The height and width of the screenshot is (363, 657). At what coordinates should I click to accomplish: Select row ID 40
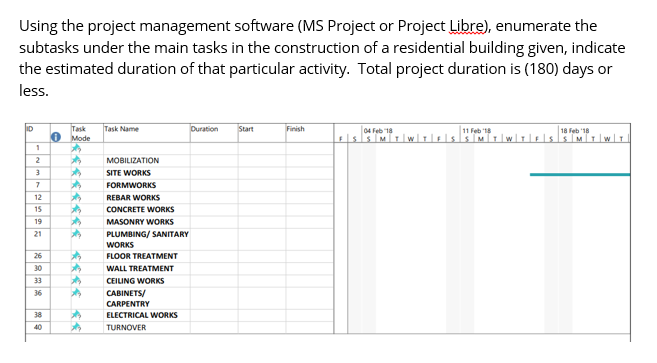(x=38, y=327)
